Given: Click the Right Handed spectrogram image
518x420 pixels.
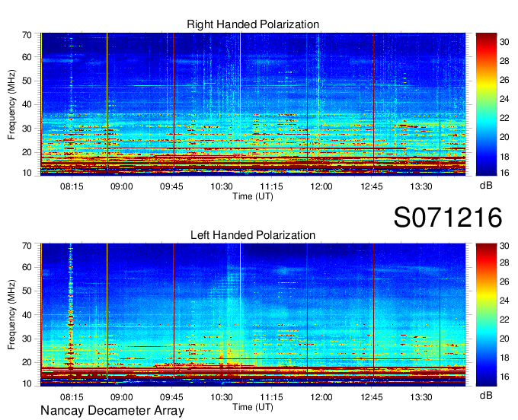Looking at the screenshot, I should pos(253,104).
